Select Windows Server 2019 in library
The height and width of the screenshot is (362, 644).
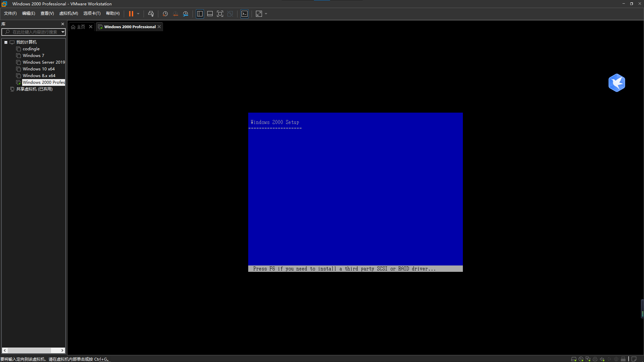[44, 62]
